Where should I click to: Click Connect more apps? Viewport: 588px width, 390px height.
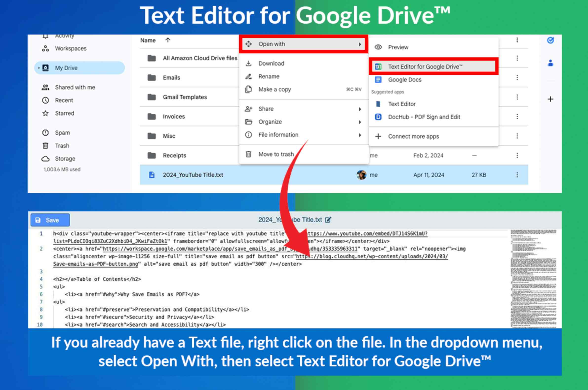click(433, 136)
